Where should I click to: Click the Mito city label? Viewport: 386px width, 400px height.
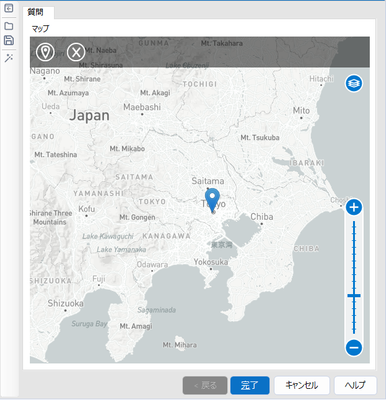[x=301, y=110]
